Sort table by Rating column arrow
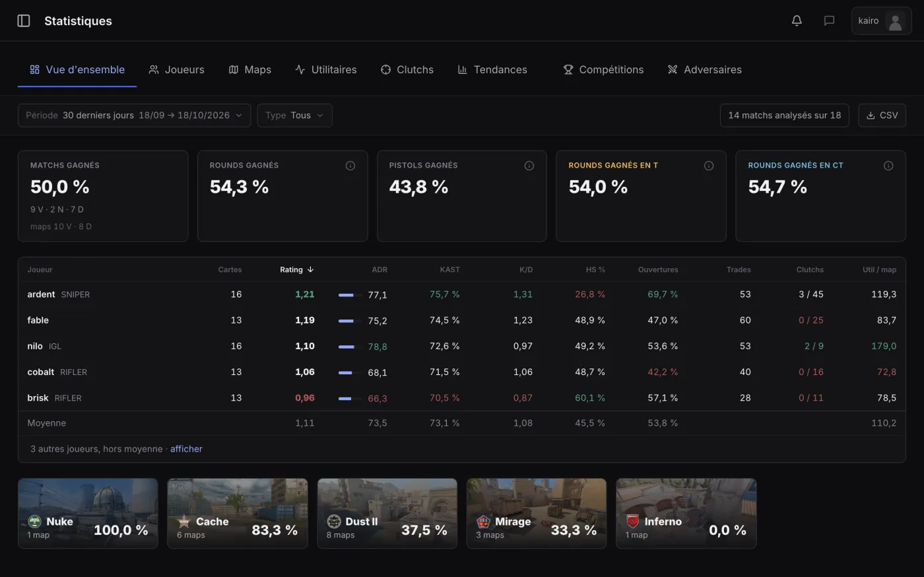Viewport: 924px width, 577px height. coord(310,269)
